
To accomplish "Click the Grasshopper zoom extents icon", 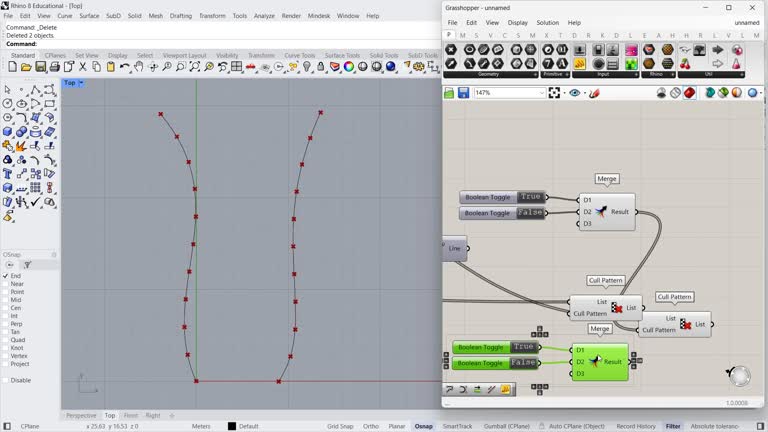I will 555,93.
